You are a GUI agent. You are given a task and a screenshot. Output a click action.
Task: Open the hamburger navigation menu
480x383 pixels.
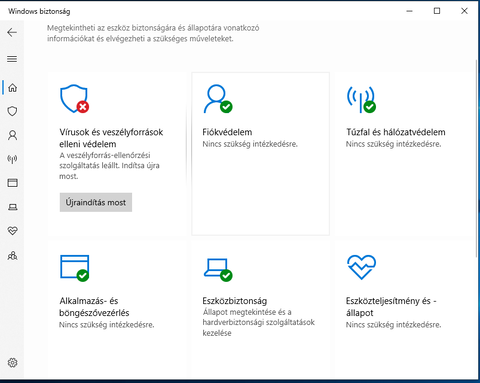point(12,59)
